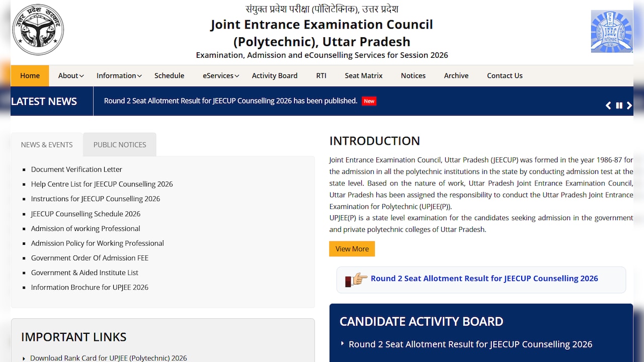Image resolution: width=644 pixels, height=362 pixels.
Task: Click the INTRODUCTION heading
Action: 375,141
